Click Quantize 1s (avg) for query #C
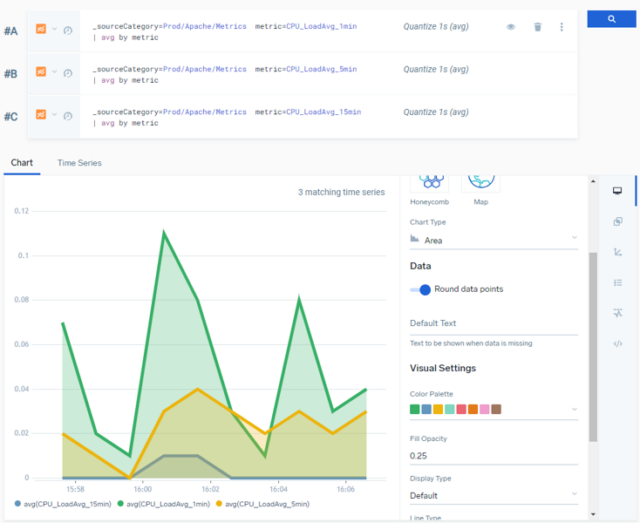Viewport: 640px width, 523px height. click(436, 112)
